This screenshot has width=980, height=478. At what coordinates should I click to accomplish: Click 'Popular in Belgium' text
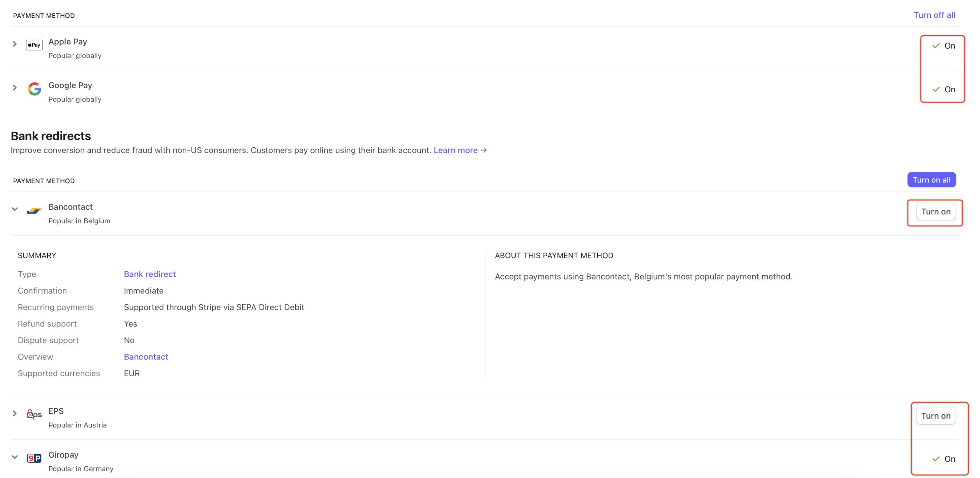click(79, 221)
